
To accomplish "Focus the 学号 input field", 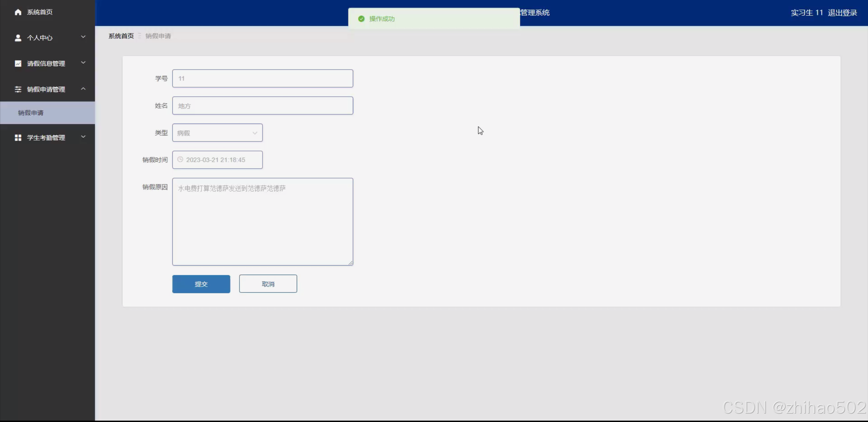I will point(262,78).
